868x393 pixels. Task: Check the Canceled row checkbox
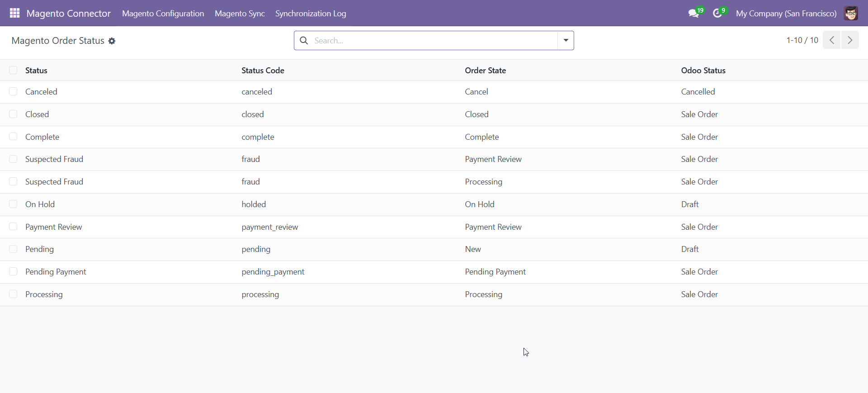coord(13,92)
